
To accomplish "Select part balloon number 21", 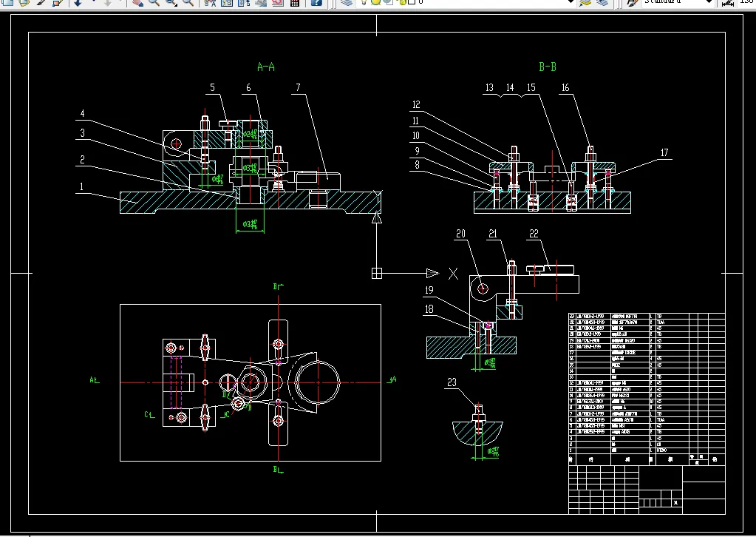I will coord(493,234).
